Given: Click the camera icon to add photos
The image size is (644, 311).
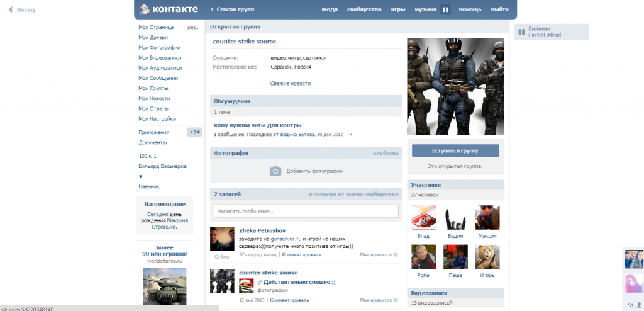Looking at the screenshot, I should click(275, 171).
